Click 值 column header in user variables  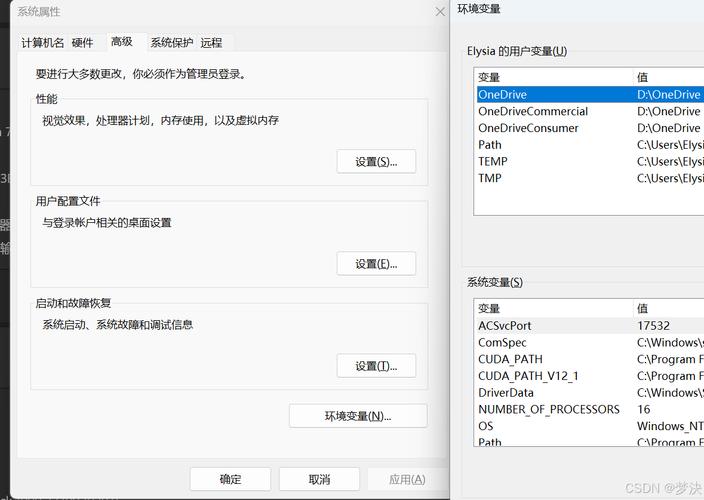click(x=669, y=77)
